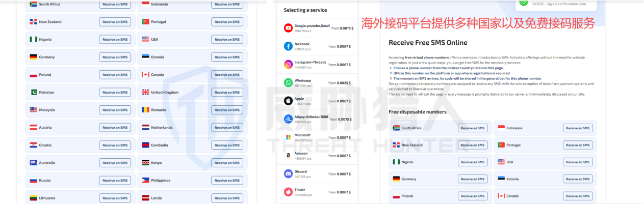Click the Facebook service icon

288,46
